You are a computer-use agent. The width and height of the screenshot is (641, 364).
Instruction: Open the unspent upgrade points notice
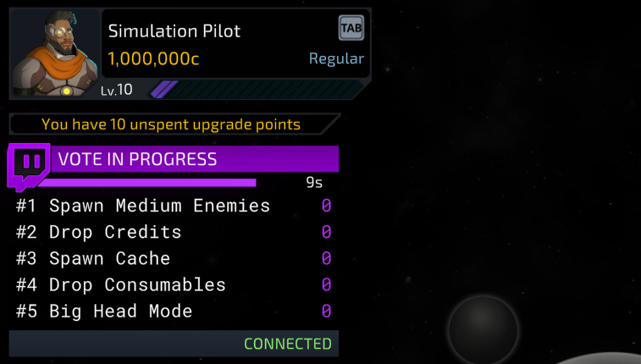click(x=171, y=124)
